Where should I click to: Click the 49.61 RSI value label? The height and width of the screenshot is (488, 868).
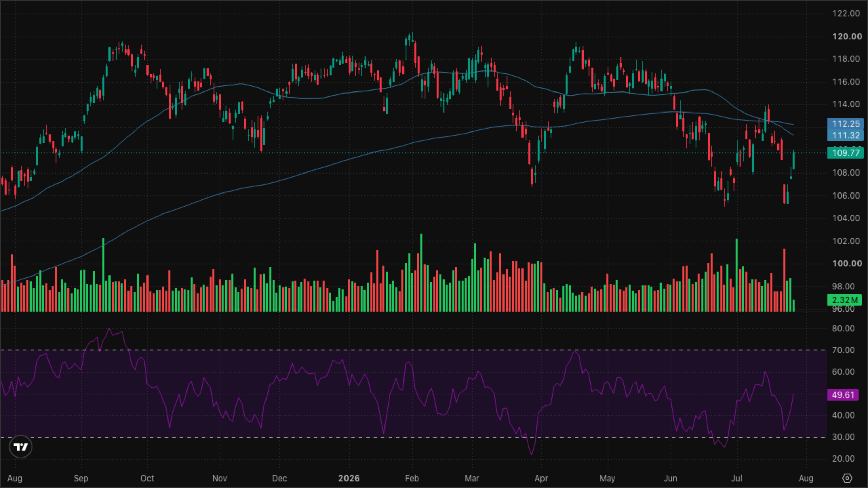(x=843, y=395)
